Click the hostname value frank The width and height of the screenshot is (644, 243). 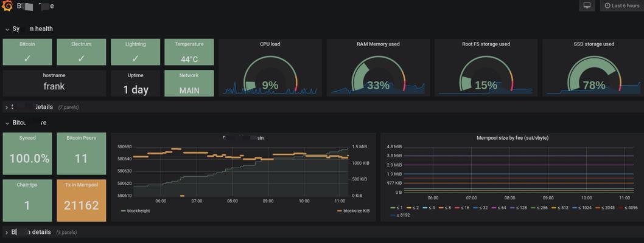tap(54, 86)
